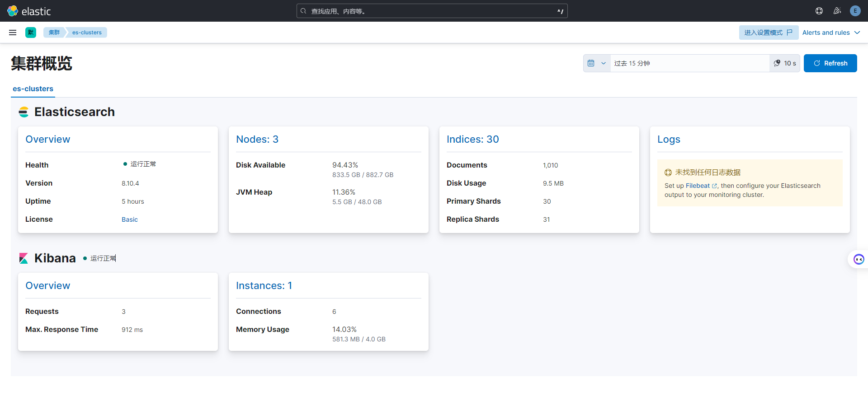Open the newsfeed icon in header

point(837,11)
